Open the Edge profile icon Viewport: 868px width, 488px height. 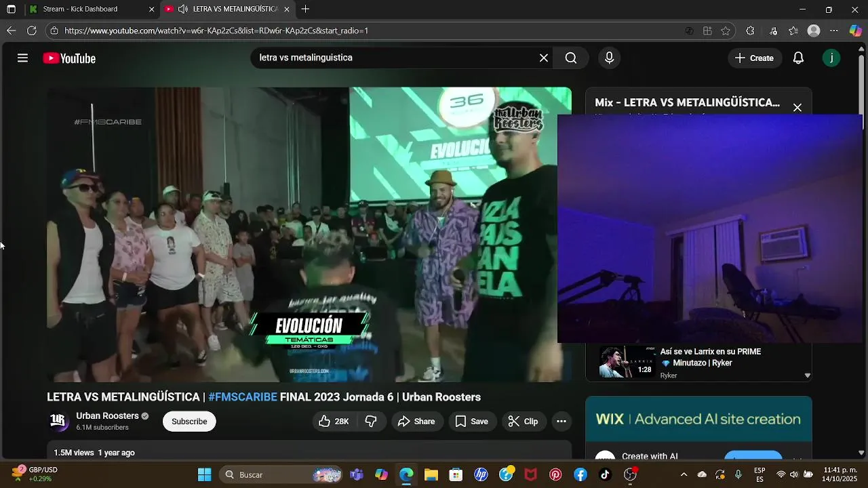point(814,30)
